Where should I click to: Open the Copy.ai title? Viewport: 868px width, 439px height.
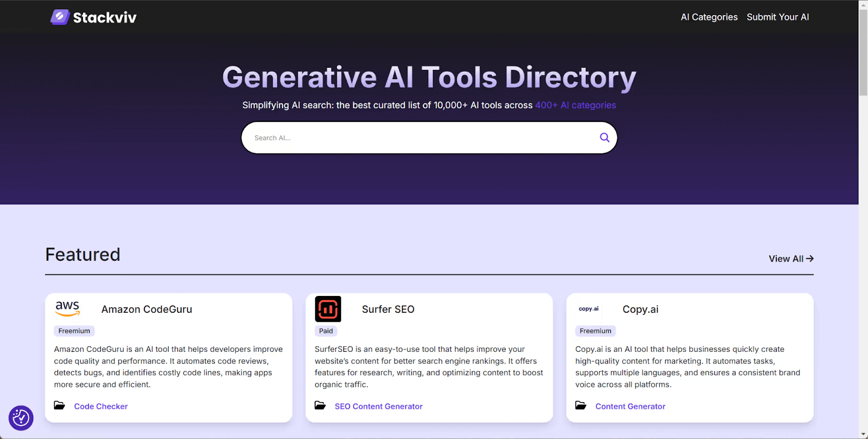640,309
